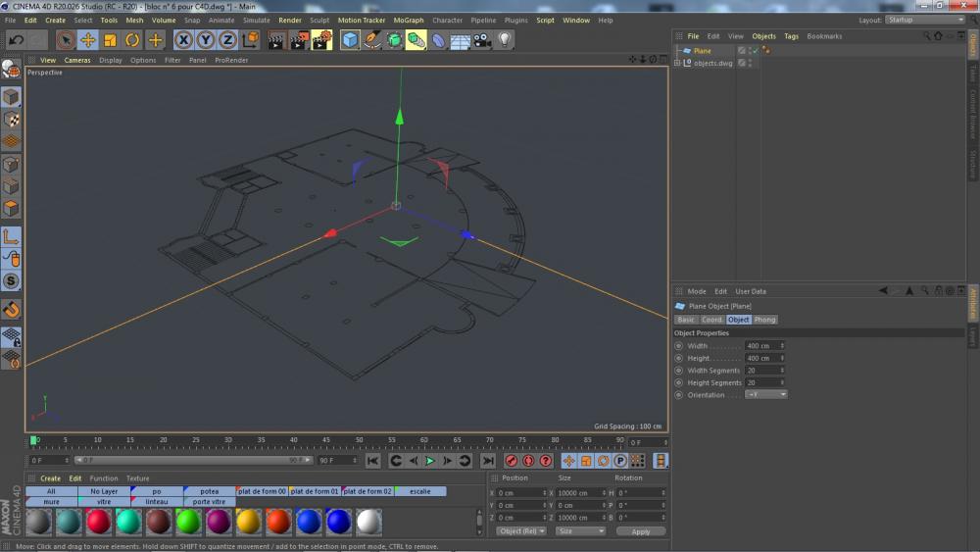Toggle Y-axis lock button
980x552 pixels.
(206, 40)
